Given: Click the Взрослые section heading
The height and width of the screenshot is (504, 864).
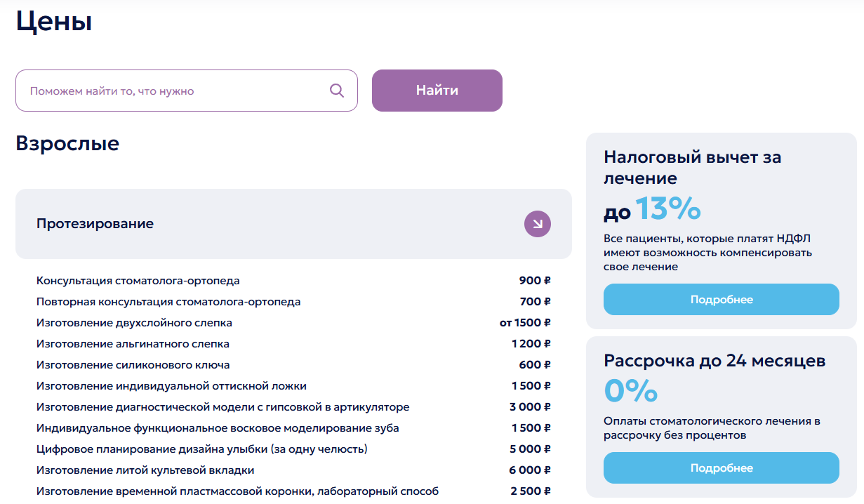Looking at the screenshot, I should (67, 144).
